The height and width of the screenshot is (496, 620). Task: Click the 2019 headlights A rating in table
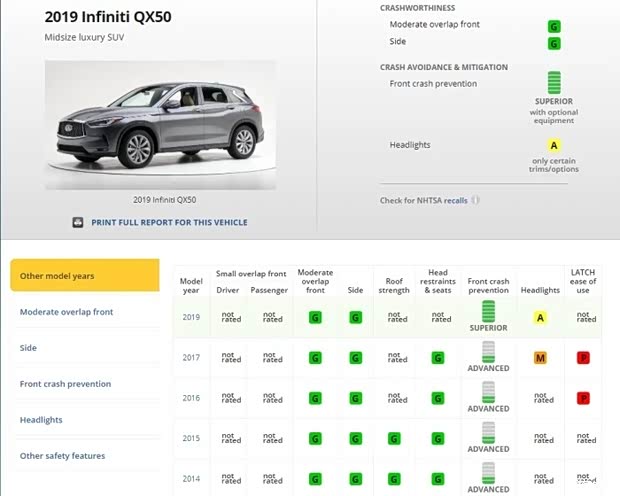[540, 317]
